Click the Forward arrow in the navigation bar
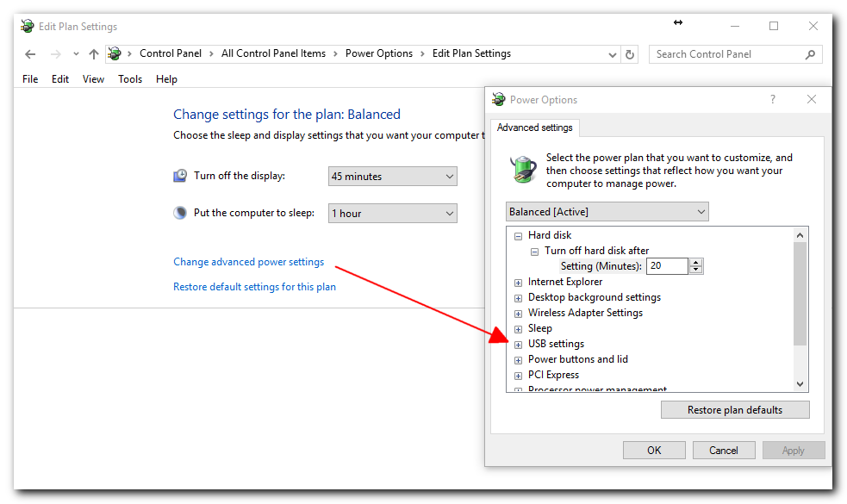This screenshot has height=504, width=847. coord(56,54)
